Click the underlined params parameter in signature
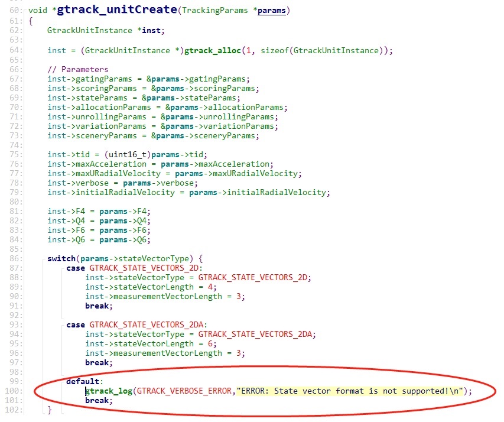 click(272, 11)
